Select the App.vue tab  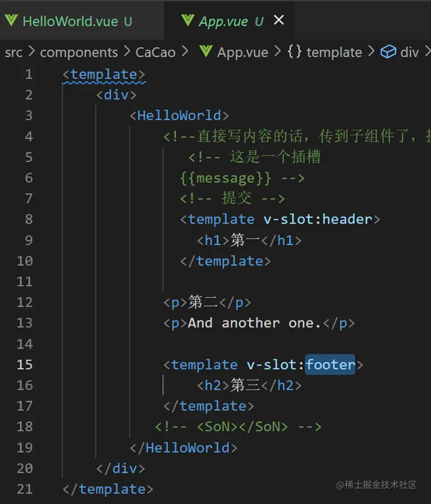[223, 22]
